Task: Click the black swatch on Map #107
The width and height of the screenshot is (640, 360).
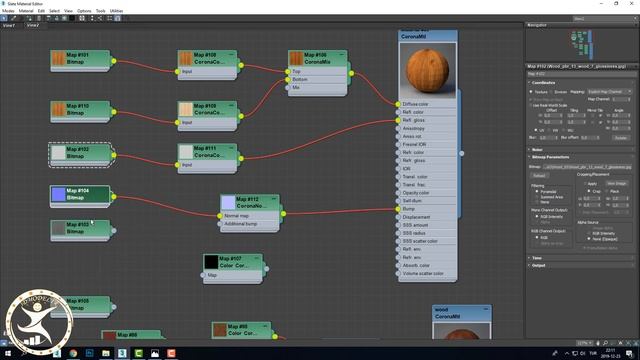Action: pyautogui.click(x=211, y=262)
